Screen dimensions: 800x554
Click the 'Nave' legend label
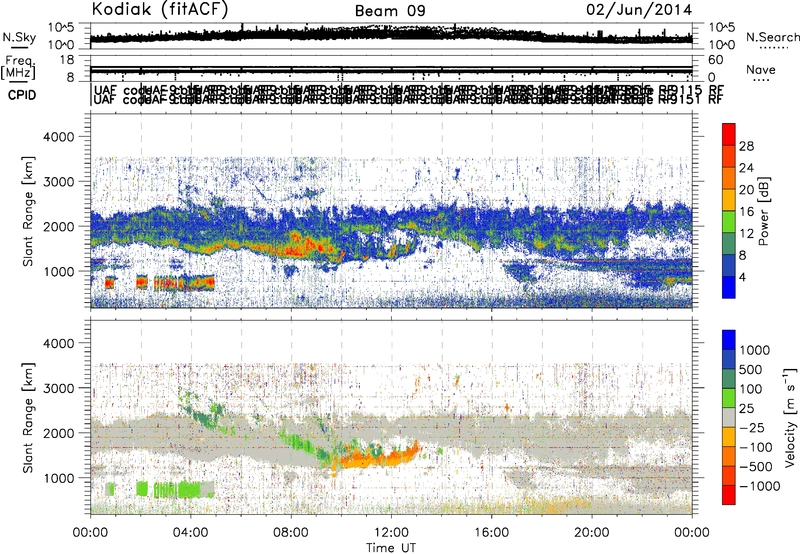761,69
